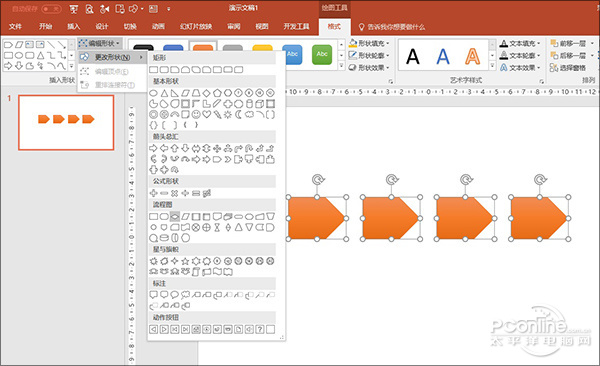600x366 pixels.
Task: Open the 设计 ribbon tab
Action: click(x=102, y=26)
